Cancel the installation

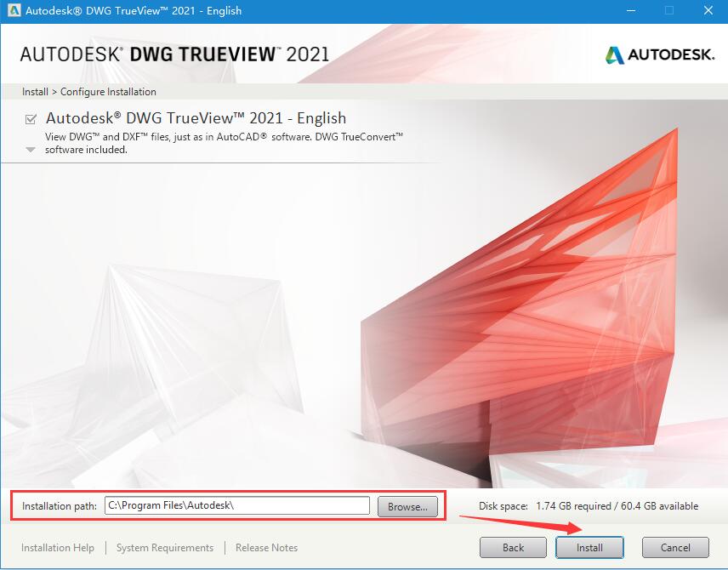[x=675, y=548]
